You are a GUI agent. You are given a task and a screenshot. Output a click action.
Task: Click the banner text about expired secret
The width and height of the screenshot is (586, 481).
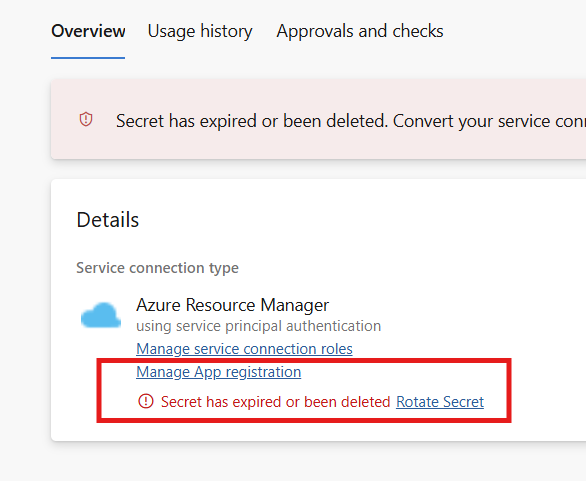tap(351, 121)
